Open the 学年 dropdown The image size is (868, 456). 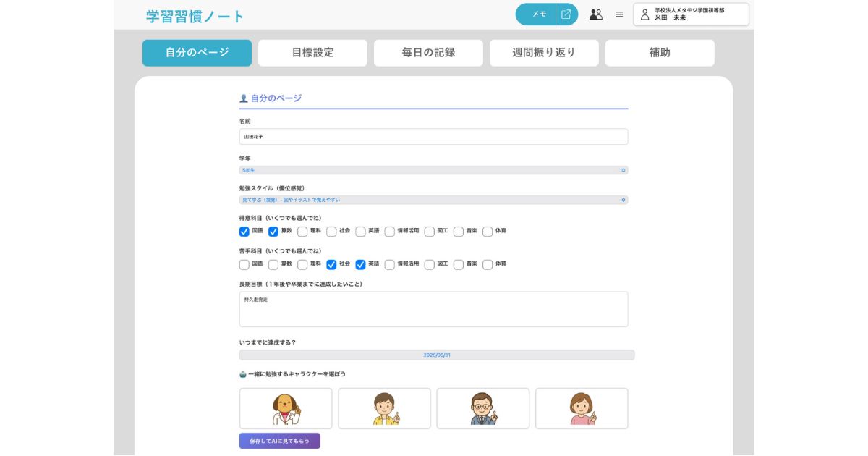click(x=434, y=169)
